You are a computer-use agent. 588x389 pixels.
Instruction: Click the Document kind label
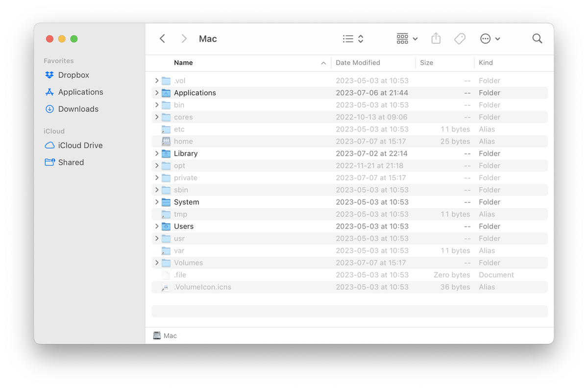pyautogui.click(x=496, y=275)
